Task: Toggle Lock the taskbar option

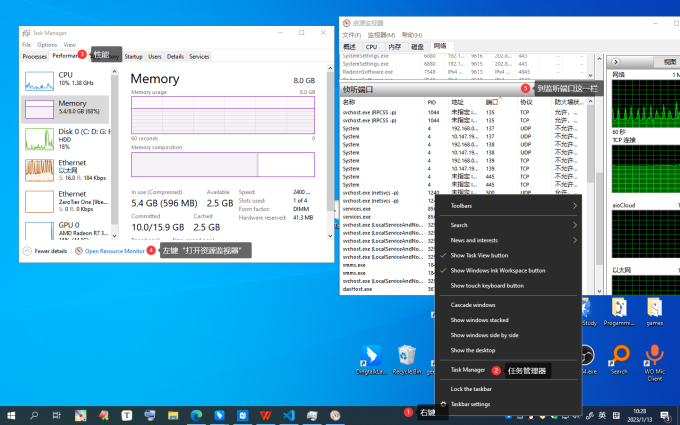Action: (471, 389)
